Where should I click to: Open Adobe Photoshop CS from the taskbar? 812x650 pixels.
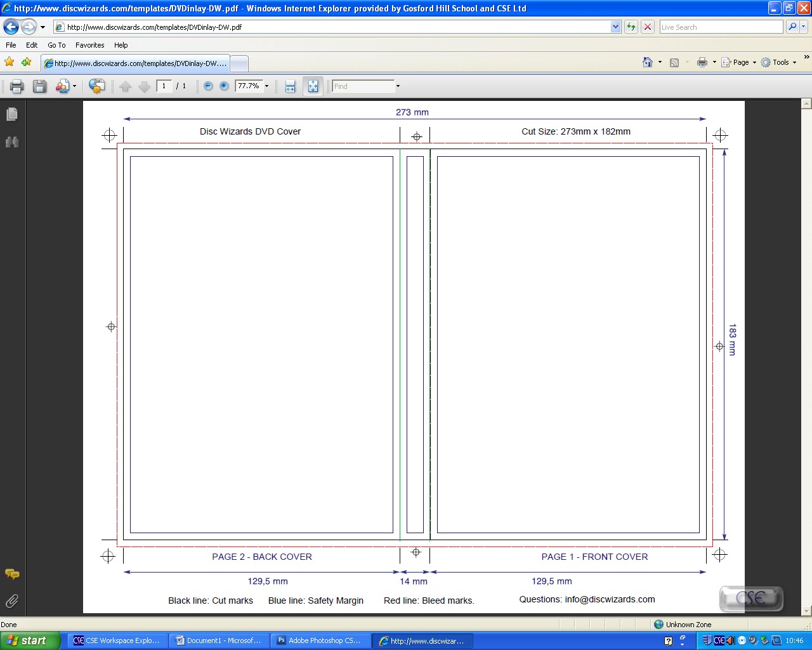(x=320, y=640)
